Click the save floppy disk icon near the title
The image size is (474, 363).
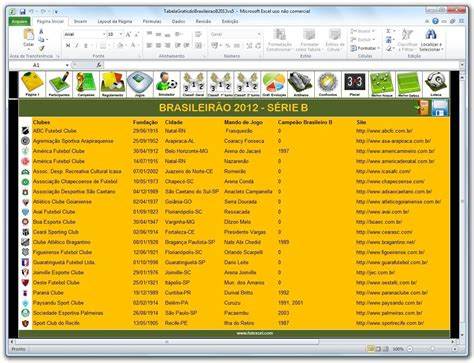[x=440, y=108]
